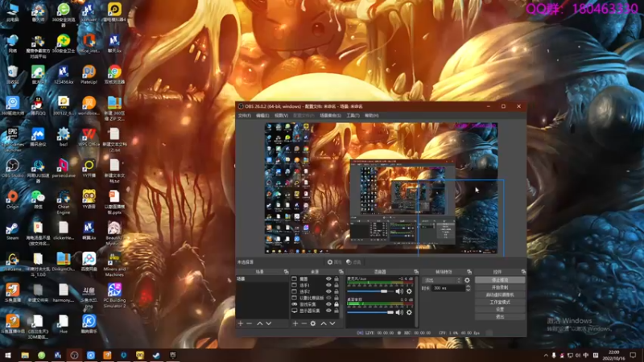Open the 麦克风/Aux audio settings gear

[x=409, y=291]
